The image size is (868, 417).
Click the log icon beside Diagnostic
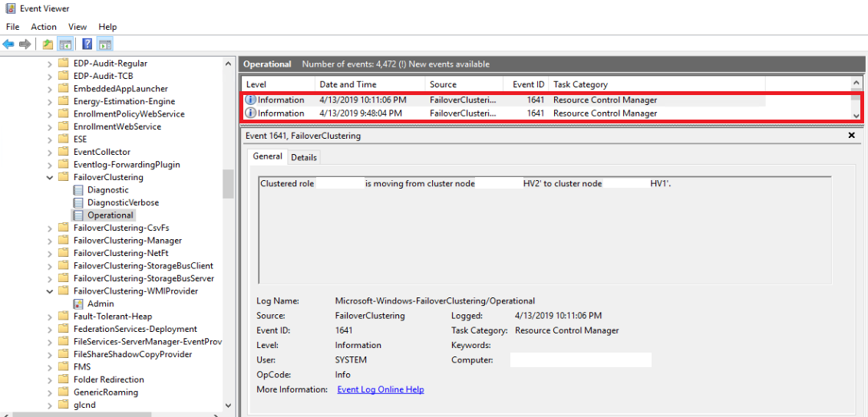(x=78, y=189)
